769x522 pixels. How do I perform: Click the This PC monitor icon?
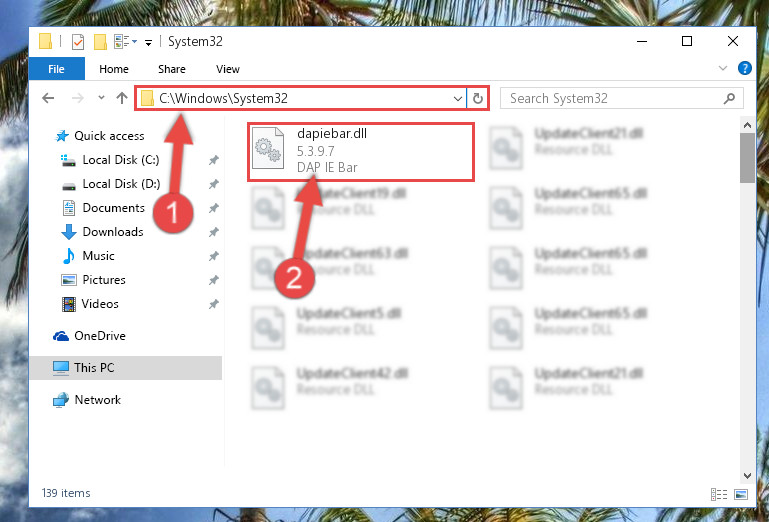(61, 368)
